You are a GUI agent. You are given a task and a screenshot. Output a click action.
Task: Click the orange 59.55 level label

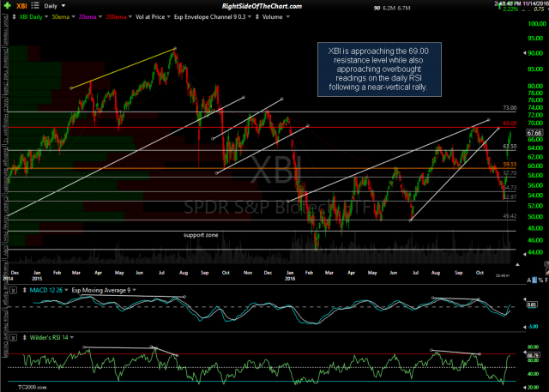click(x=510, y=164)
